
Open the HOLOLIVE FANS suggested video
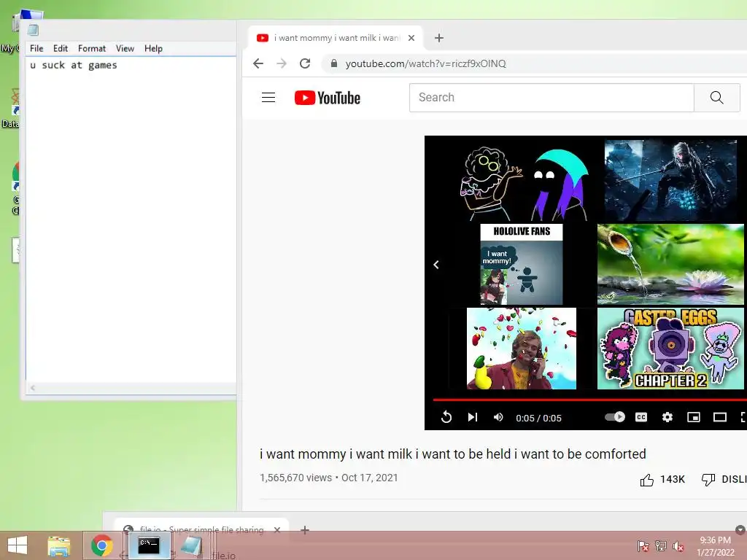tap(521, 264)
